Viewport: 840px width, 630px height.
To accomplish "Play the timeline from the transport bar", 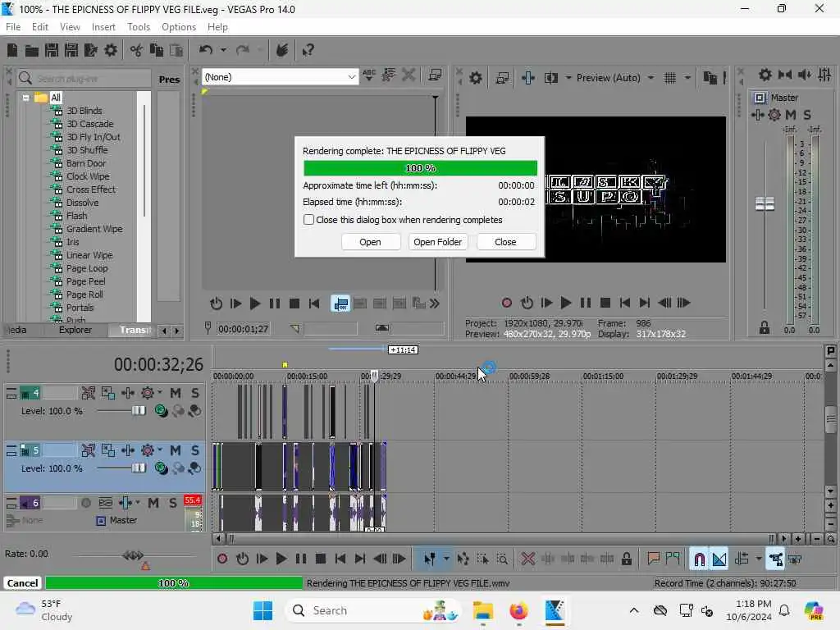I will click(281, 559).
